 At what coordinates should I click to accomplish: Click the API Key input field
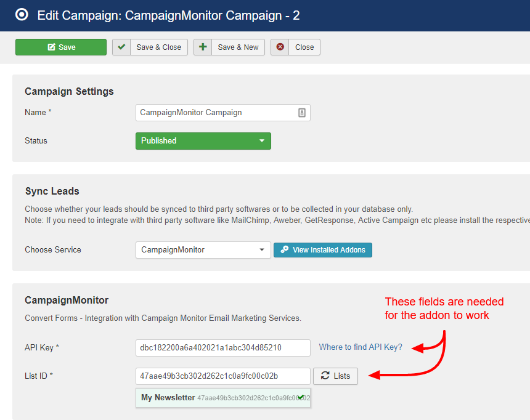coord(222,348)
